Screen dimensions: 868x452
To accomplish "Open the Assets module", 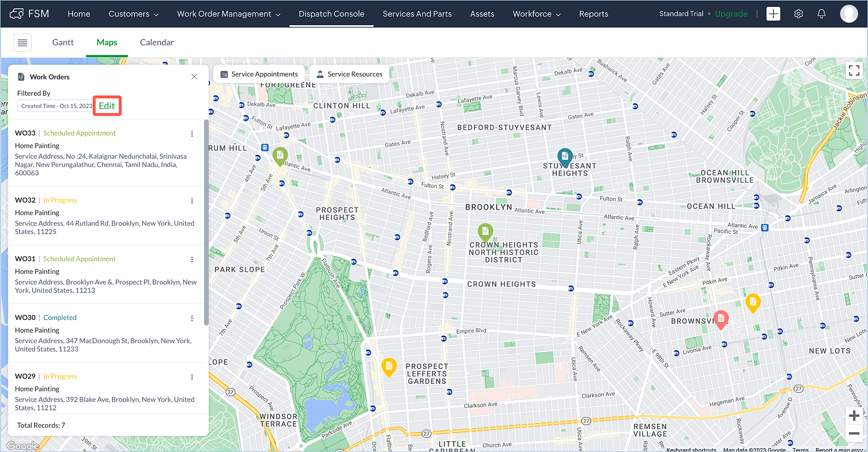I will [482, 14].
